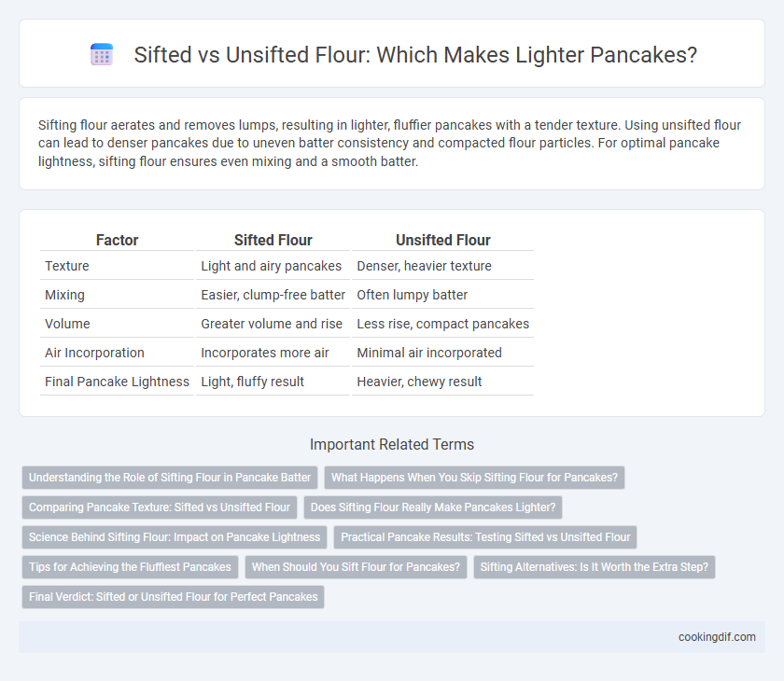The image size is (784, 681).
Task: Click the 'Important Related Terms' heading
Action: (x=392, y=444)
